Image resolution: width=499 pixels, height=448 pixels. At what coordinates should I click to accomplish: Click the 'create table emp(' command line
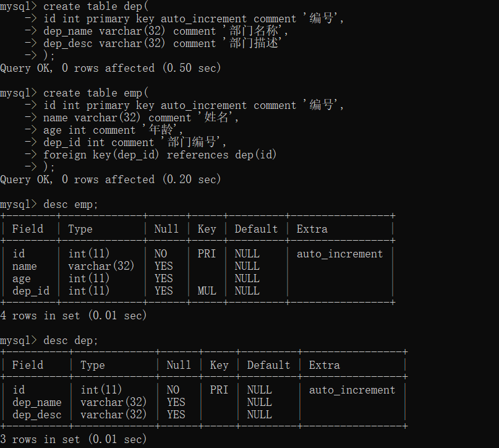[x=96, y=93]
